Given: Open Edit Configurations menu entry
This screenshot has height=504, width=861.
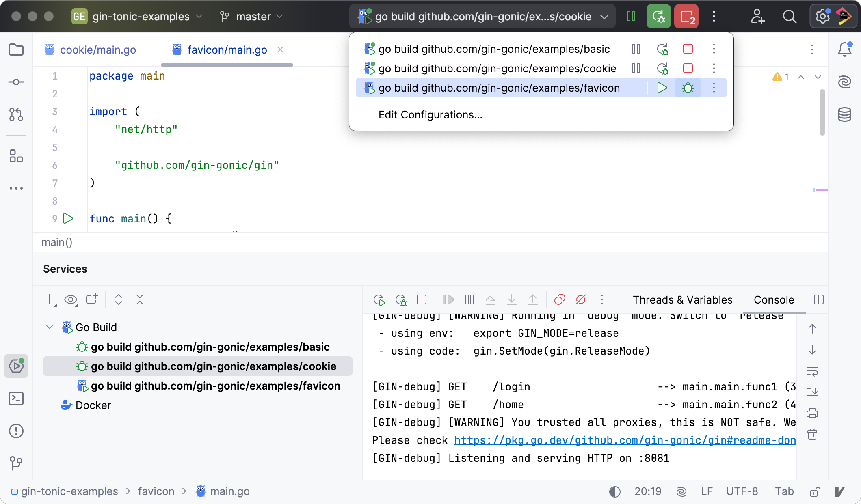Looking at the screenshot, I should [430, 115].
